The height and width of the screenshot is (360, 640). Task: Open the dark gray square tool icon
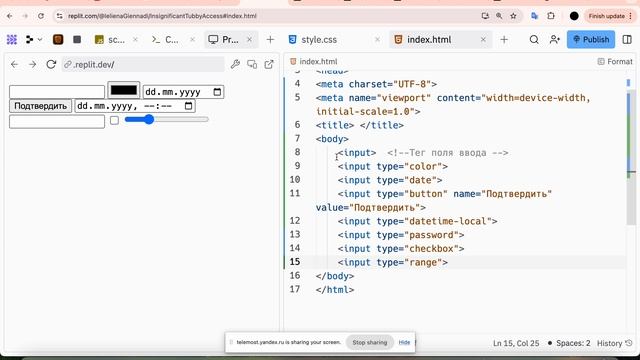click(x=77, y=40)
